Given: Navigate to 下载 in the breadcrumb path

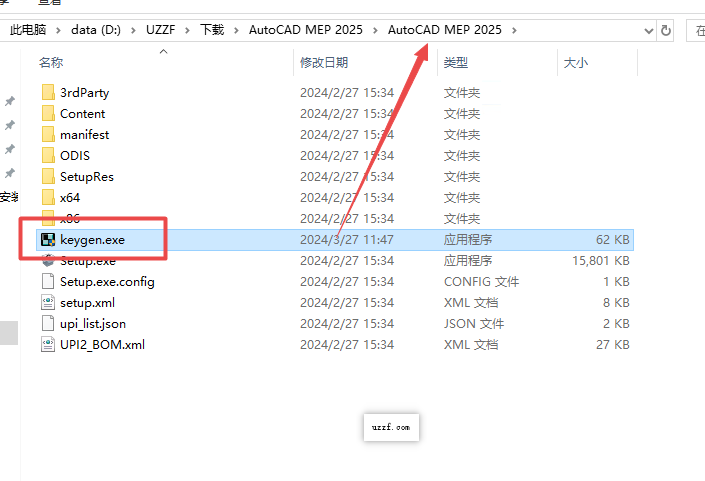Looking at the screenshot, I should click(211, 30).
